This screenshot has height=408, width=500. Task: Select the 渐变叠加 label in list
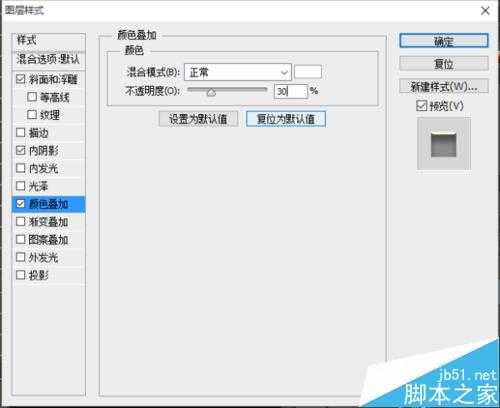[48, 222]
